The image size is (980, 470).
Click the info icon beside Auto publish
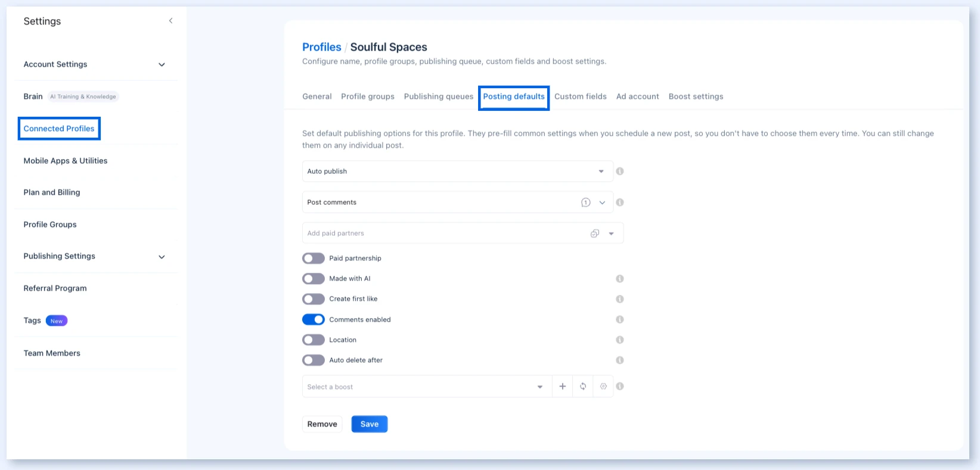[620, 171]
